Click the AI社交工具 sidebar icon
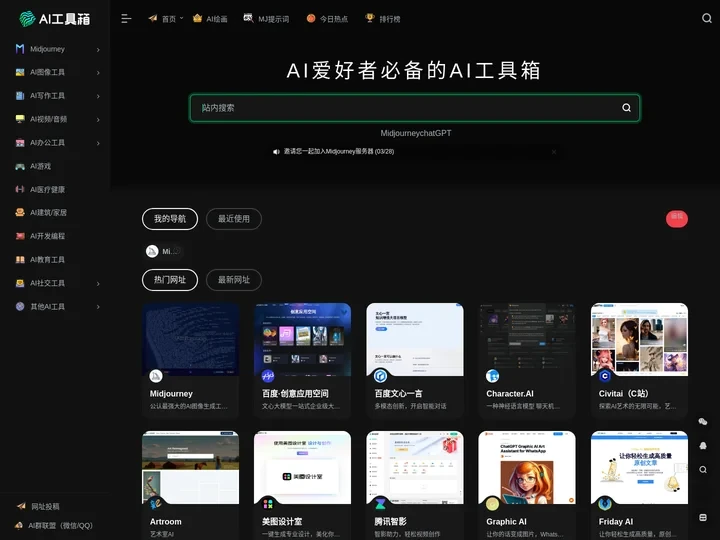720x540 pixels. click(x=20, y=283)
